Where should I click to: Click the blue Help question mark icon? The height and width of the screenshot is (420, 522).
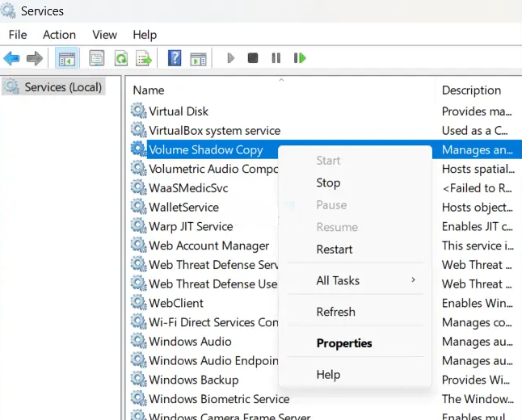point(174,58)
